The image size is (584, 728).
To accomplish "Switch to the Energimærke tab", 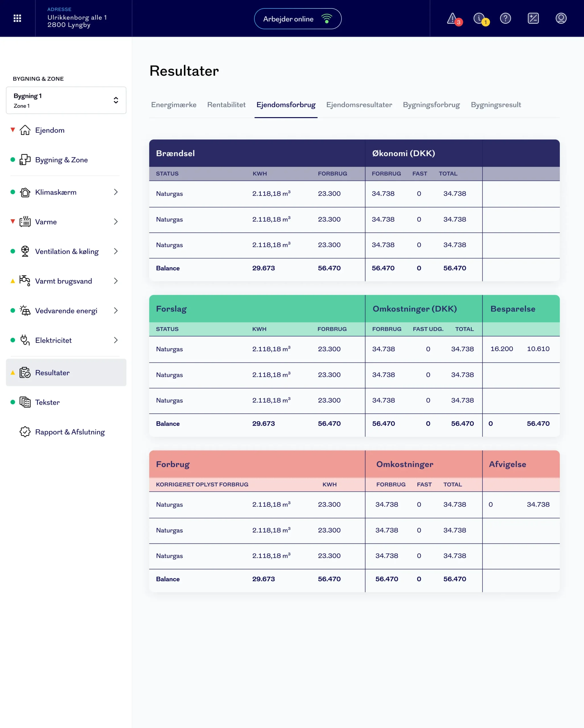I will tap(174, 105).
